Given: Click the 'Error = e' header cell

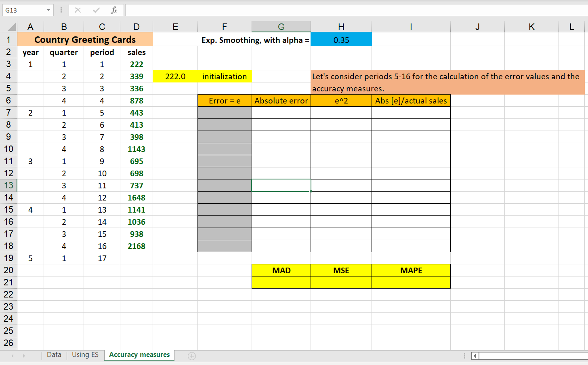Looking at the screenshot, I should 225,101.
